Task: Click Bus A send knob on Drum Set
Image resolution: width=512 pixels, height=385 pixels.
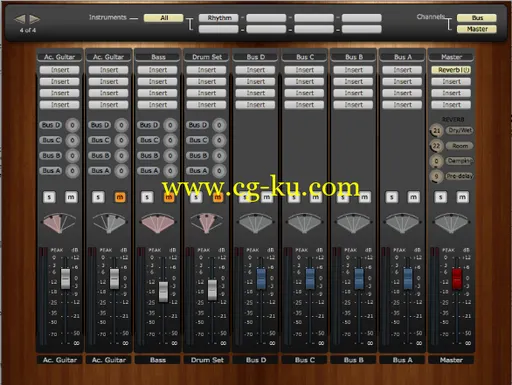Action: coord(219,171)
